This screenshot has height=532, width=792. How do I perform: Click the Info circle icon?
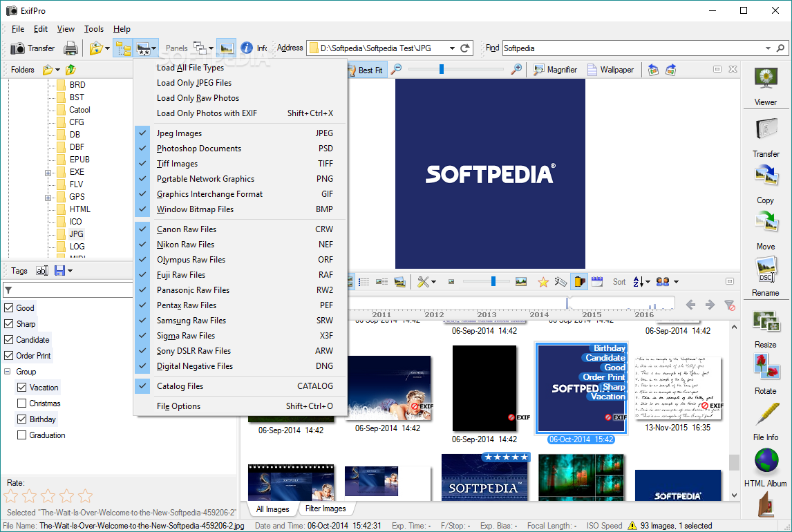click(x=247, y=48)
